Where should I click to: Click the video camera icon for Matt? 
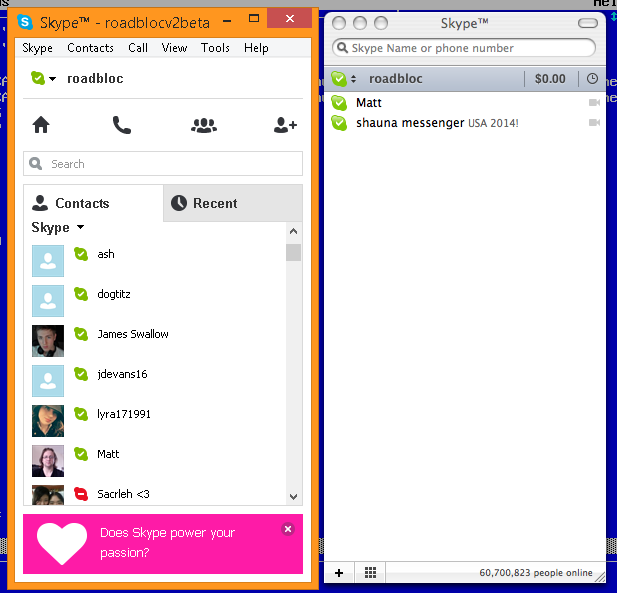coord(594,103)
